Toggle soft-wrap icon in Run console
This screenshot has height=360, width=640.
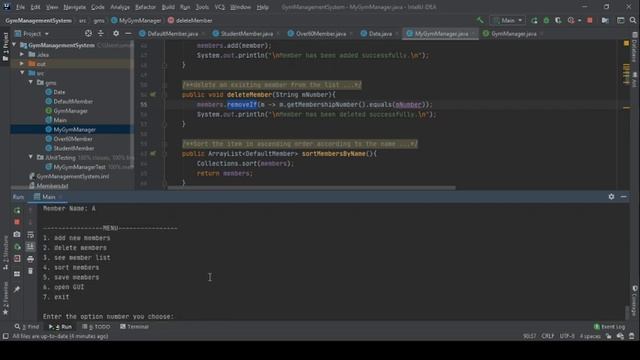30,234
